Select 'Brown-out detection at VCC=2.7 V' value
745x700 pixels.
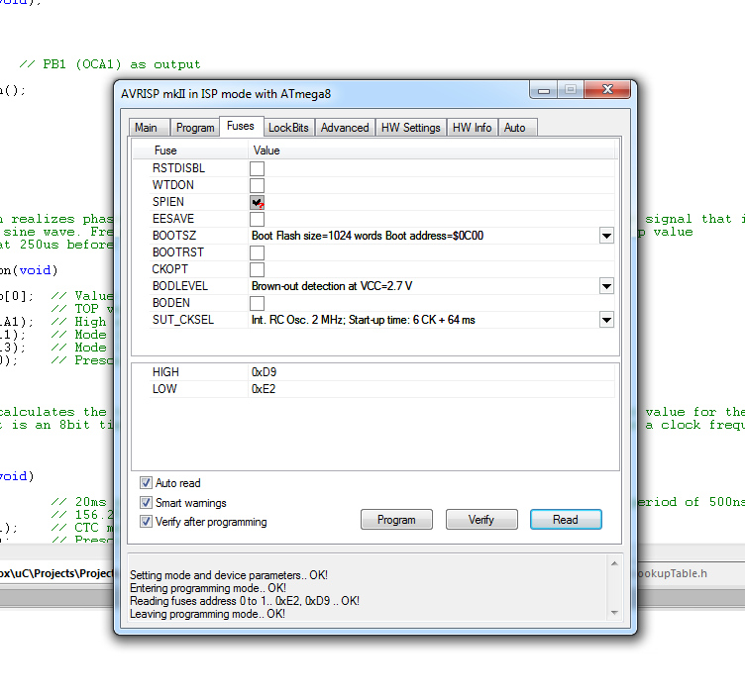pyautogui.click(x=332, y=286)
